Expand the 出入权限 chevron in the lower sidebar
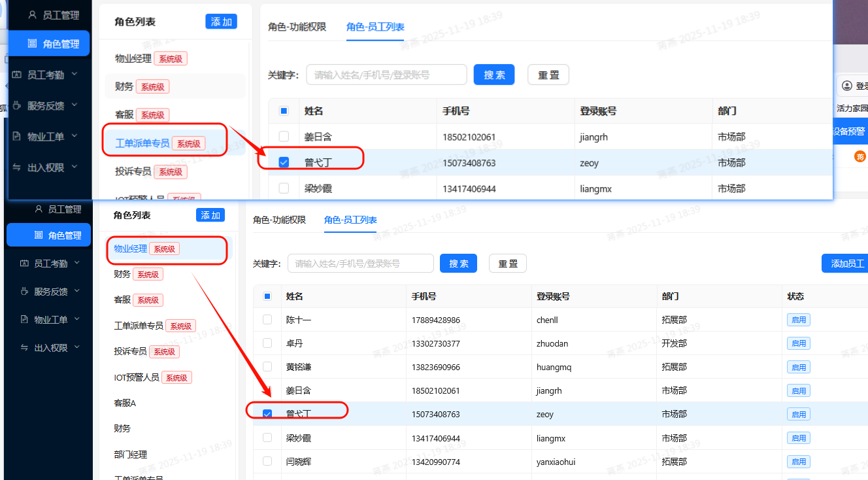Image resolution: width=868 pixels, height=480 pixels. 77,347
